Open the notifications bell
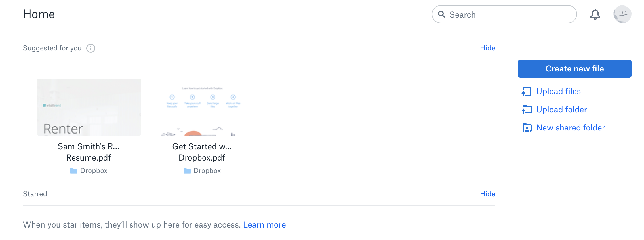644x240 pixels. coord(595,14)
